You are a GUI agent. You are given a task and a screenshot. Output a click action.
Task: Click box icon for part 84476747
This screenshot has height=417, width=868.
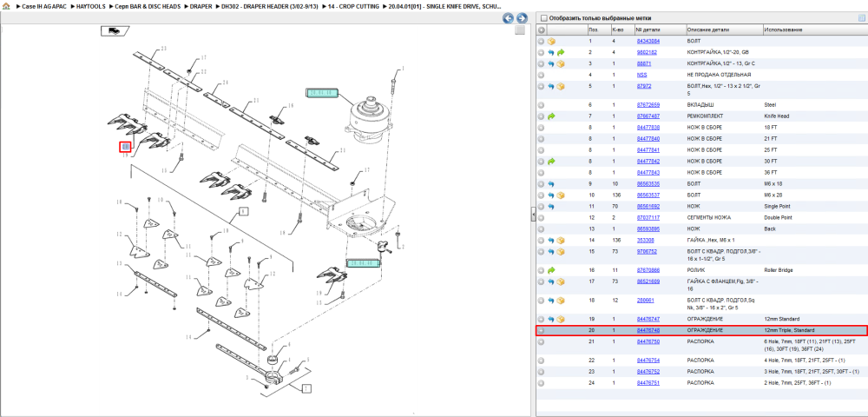[561, 319]
